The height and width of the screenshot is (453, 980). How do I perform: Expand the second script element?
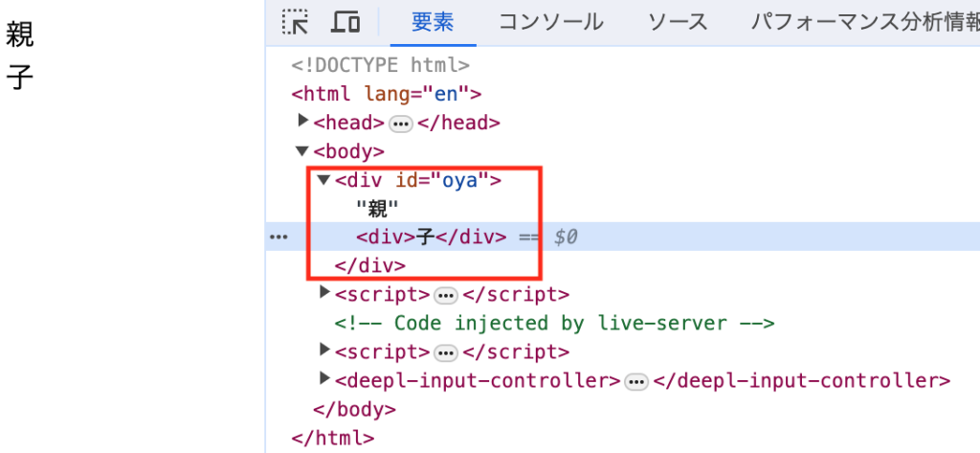323,350
